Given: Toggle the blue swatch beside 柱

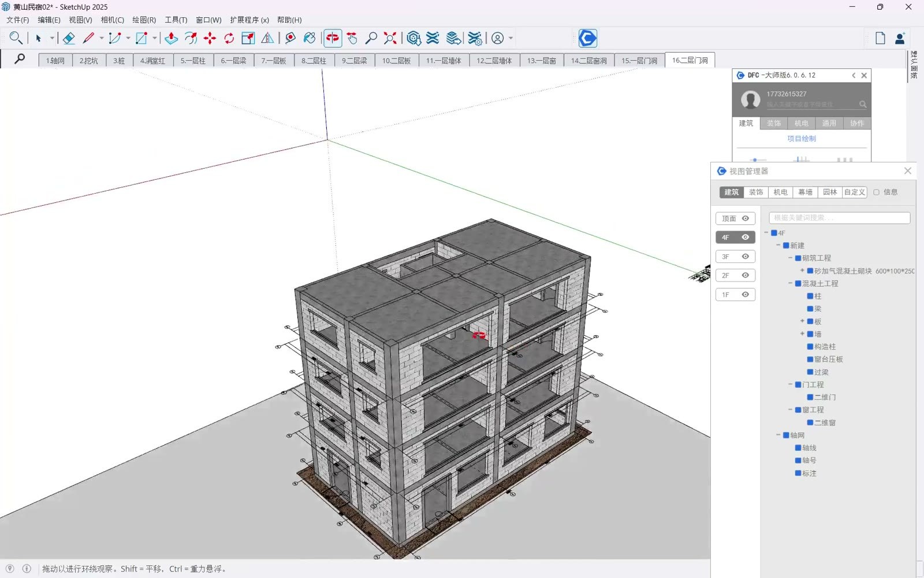Looking at the screenshot, I should tap(810, 296).
